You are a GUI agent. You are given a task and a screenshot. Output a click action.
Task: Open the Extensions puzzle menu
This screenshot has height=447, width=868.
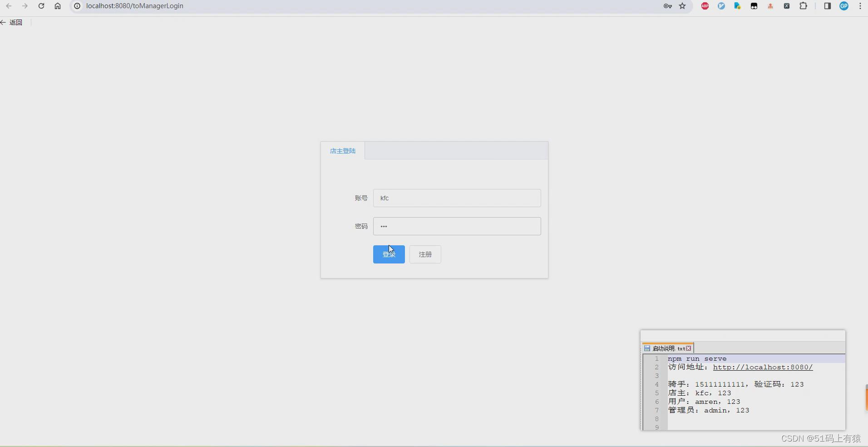tap(804, 6)
